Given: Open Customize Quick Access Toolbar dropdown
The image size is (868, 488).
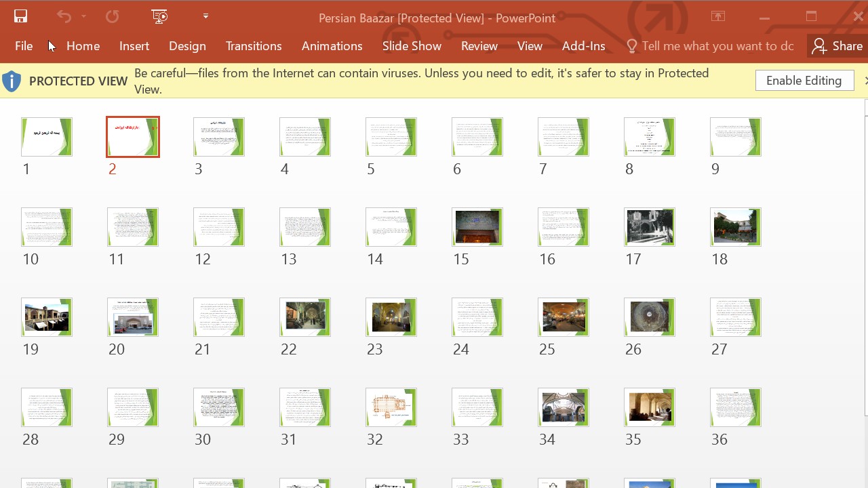Looking at the screenshot, I should (205, 16).
